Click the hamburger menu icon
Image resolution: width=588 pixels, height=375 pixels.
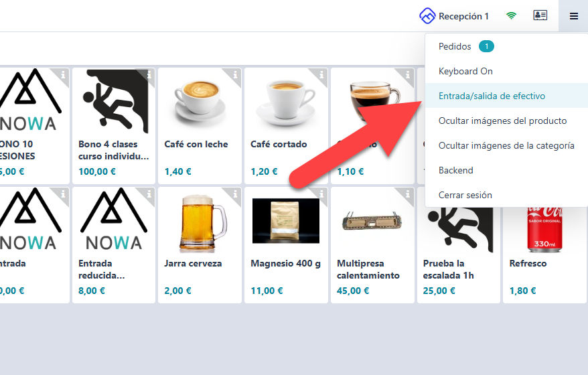pos(573,16)
